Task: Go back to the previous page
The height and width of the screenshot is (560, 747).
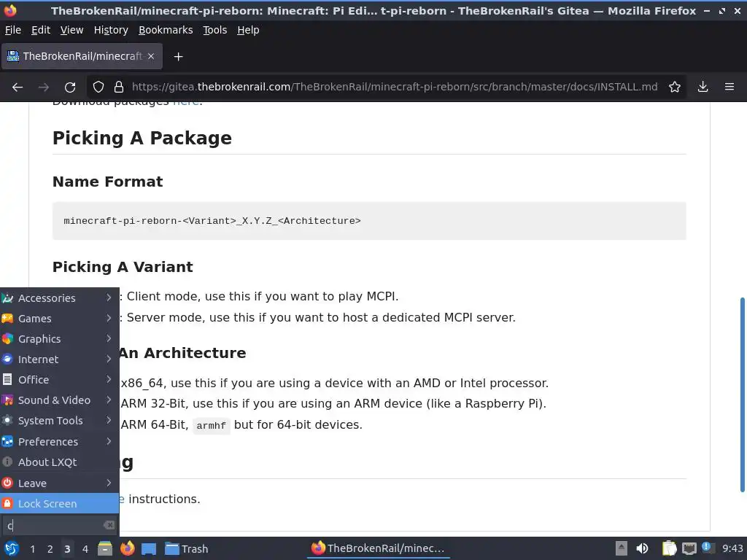Action: [18, 87]
